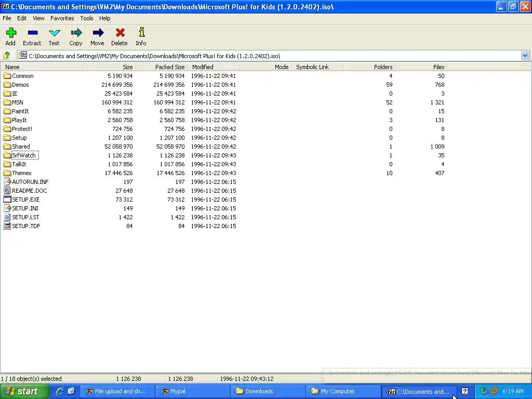
Task: Click the Extract toolbar icon
Action: pyautogui.click(x=33, y=33)
